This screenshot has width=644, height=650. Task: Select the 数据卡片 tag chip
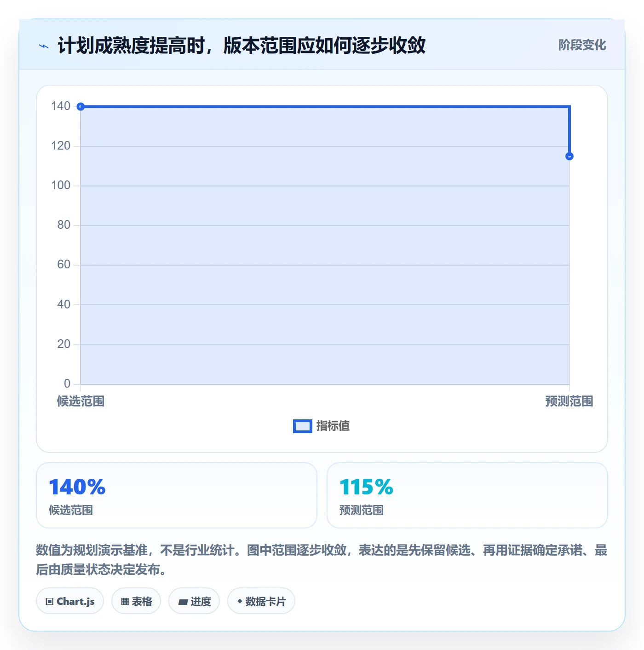(261, 601)
